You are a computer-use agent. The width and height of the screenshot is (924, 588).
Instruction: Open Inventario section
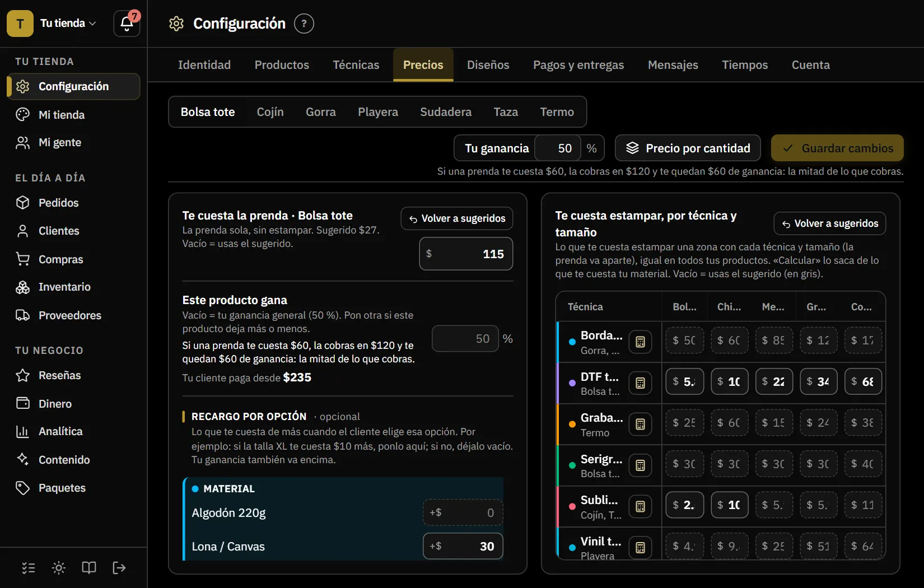[73, 287]
